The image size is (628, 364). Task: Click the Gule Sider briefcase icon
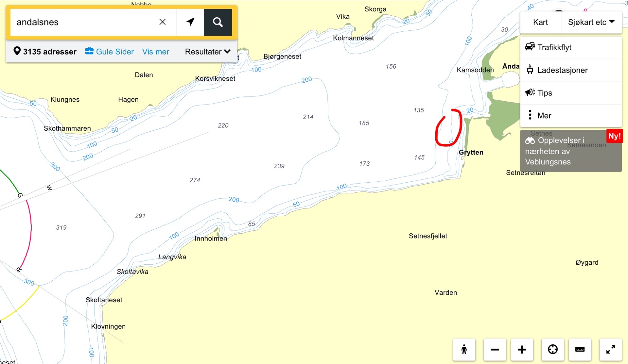(x=89, y=51)
